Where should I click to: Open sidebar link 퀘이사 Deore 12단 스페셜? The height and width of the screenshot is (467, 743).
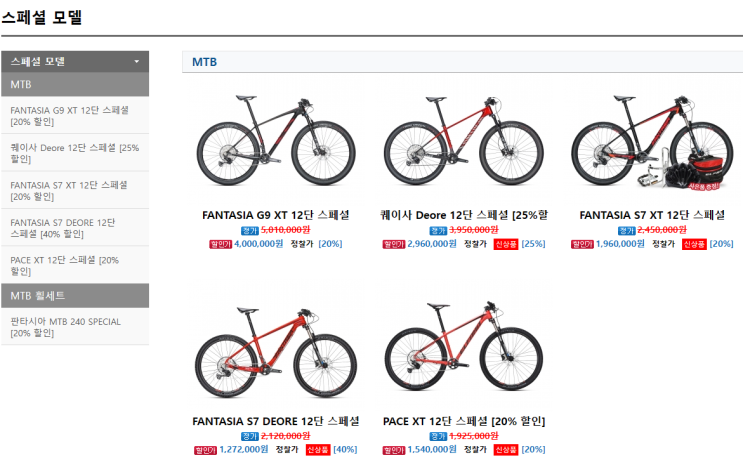75,153
